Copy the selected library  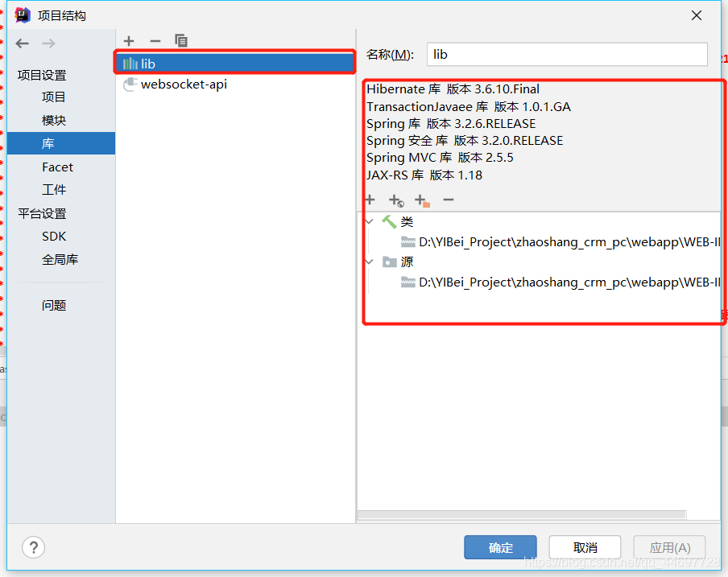point(181,41)
